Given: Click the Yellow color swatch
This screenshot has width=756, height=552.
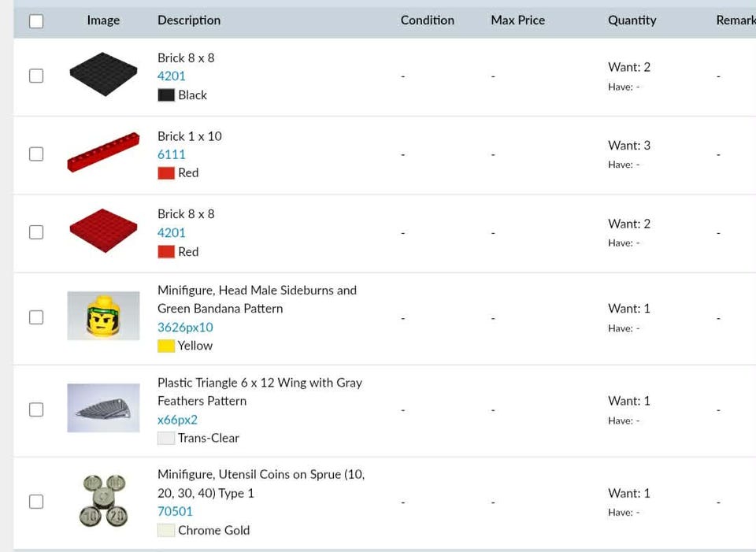Looking at the screenshot, I should click(166, 346).
